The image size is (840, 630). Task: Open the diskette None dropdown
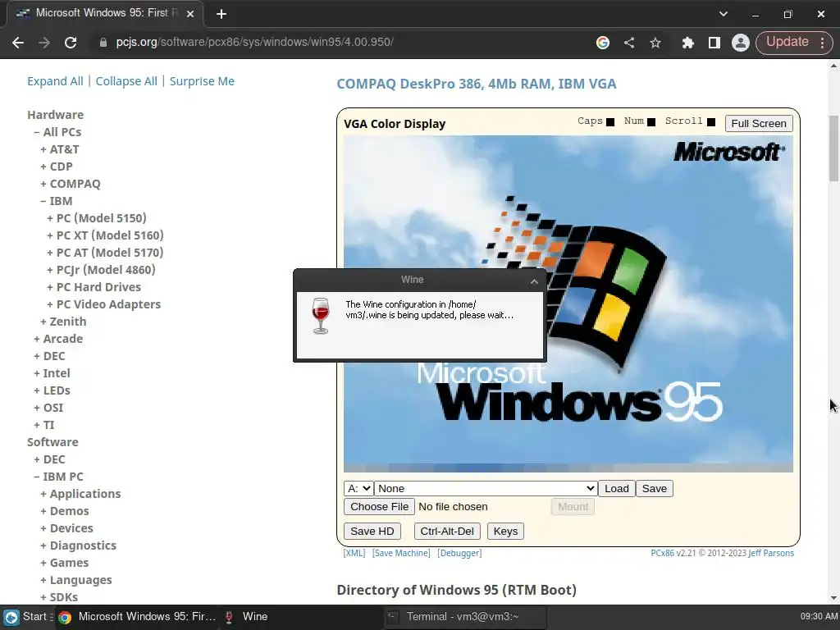tap(486, 489)
